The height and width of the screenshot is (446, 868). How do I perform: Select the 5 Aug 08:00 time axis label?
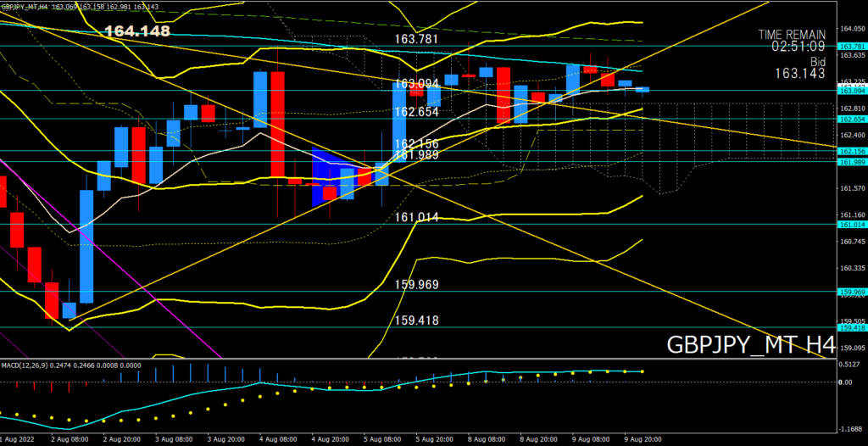(x=382, y=439)
